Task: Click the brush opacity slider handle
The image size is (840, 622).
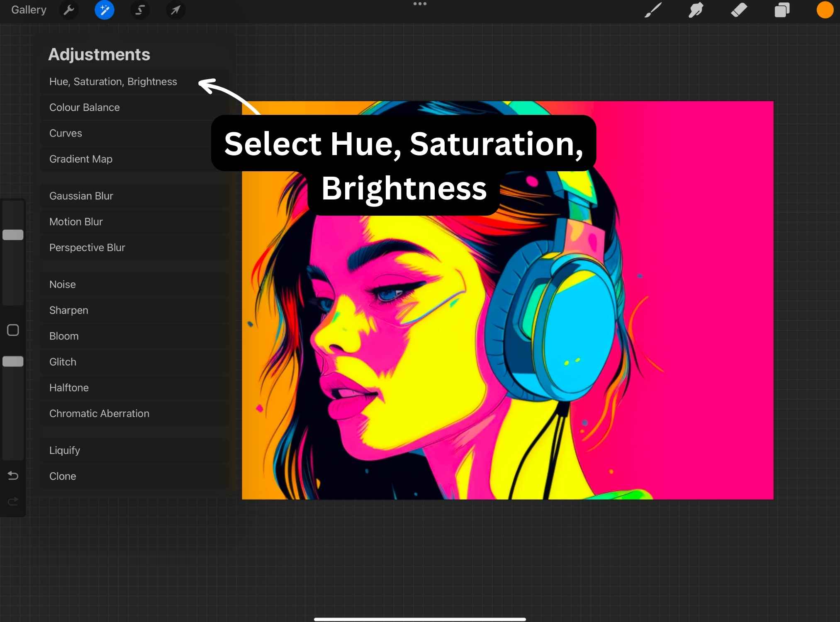Action: (13, 362)
